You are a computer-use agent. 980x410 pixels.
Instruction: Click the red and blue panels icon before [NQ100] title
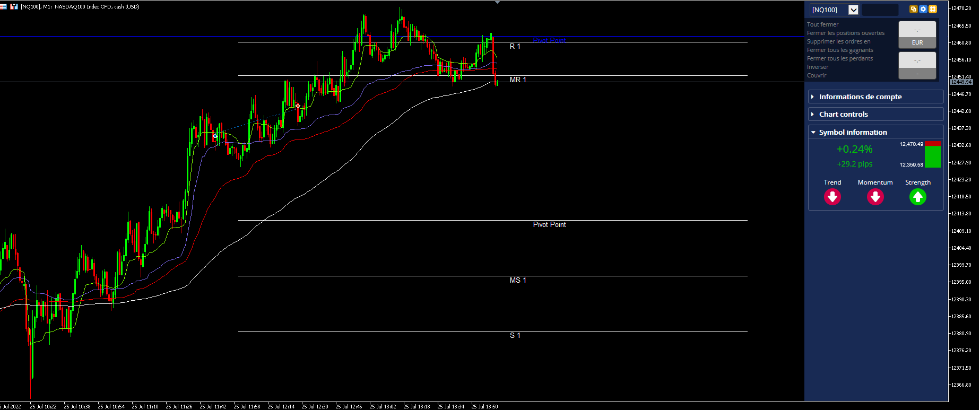[14, 6]
